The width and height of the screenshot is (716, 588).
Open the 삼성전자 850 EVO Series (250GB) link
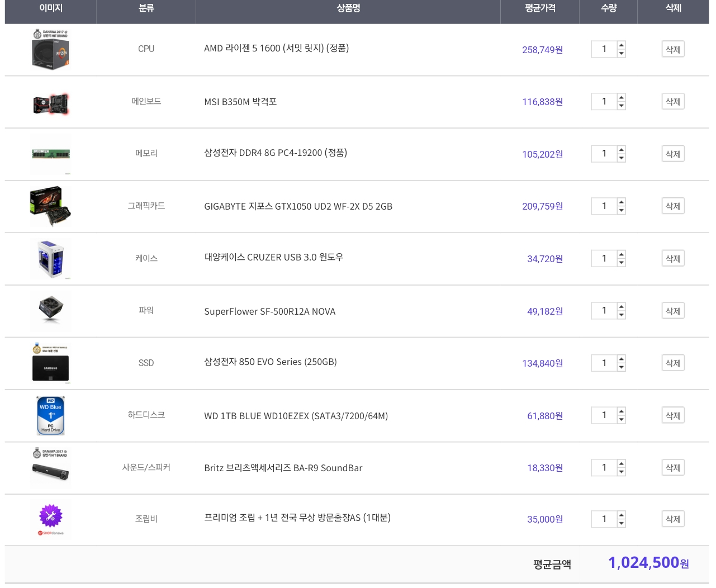coord(271,362)
